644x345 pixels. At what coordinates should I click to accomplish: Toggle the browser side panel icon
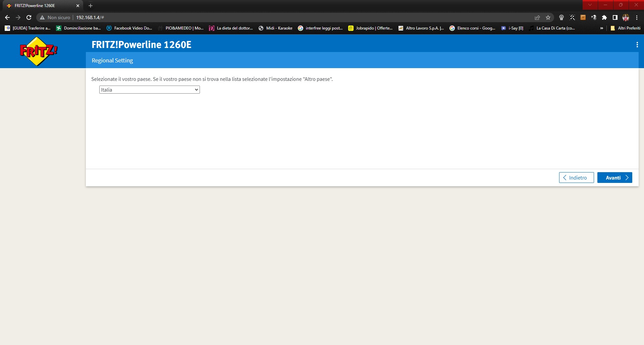click(615, 17)
